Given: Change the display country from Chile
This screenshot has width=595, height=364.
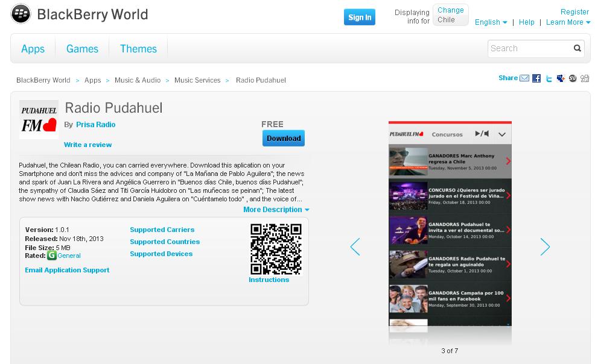Looking at the screenshot, I should pos(450,10).
